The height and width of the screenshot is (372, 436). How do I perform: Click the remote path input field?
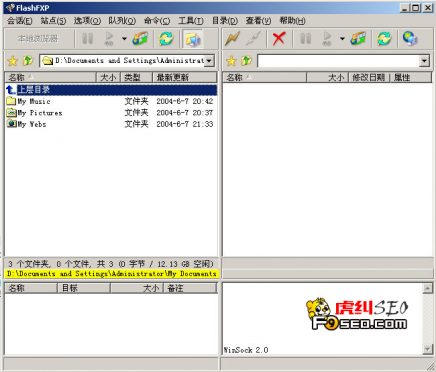(338, 61)
